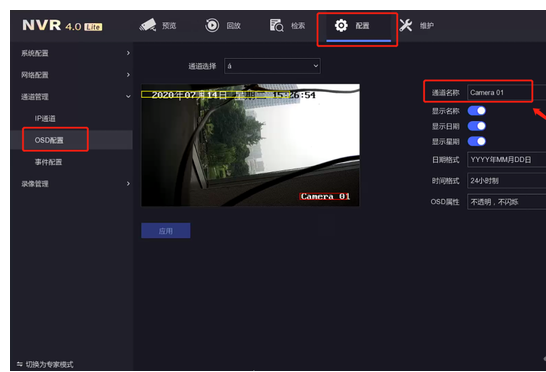Toggle the 显示名称 switch
This screenshot has width=546, height=372.
(477, 111)
